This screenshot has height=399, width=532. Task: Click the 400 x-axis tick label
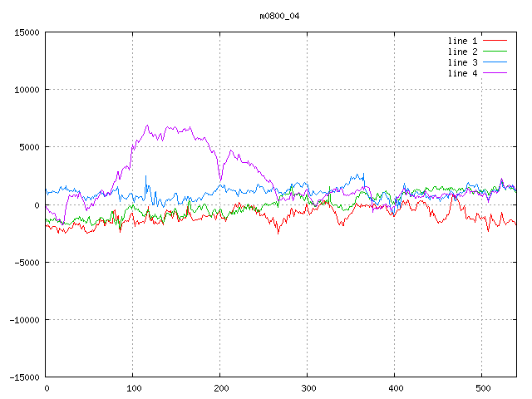(395, 388)
